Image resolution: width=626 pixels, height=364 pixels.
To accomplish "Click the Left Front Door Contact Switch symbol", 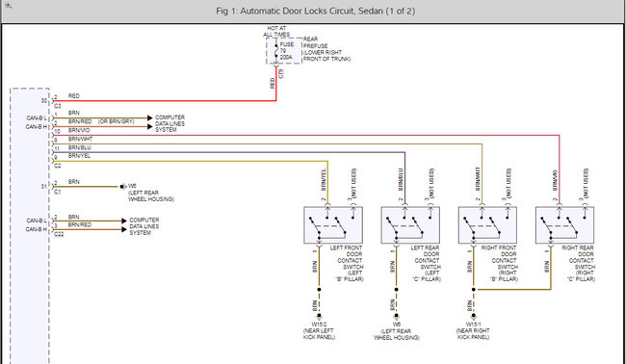I will (x=333, y=225).
